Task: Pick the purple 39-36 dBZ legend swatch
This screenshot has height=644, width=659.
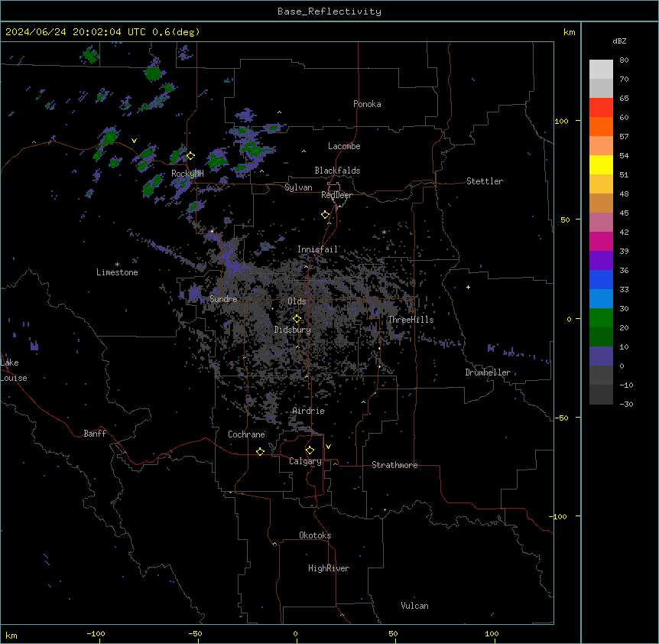Action: pyautogui.click(x=601, y=261)
